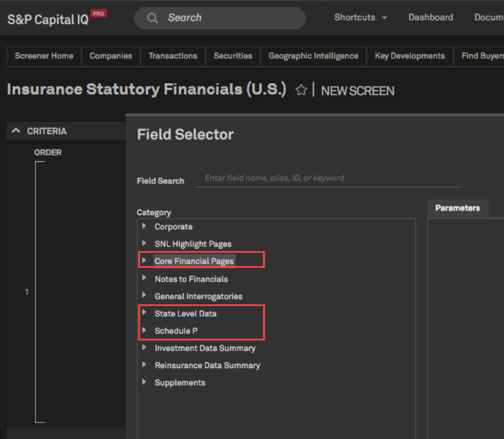Click the CRITERIA panel header label
Image resolution: width=504 pixels, height=439 pixels.
click(47, 131)
